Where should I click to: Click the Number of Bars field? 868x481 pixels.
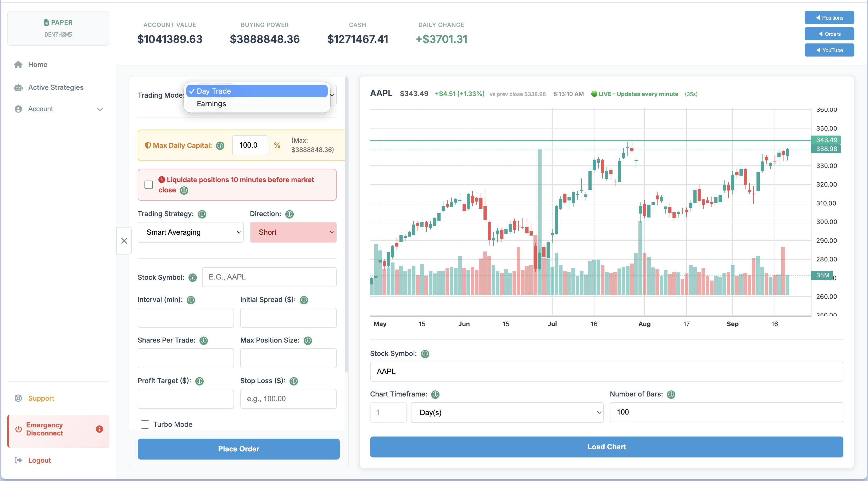click(726, 412)
